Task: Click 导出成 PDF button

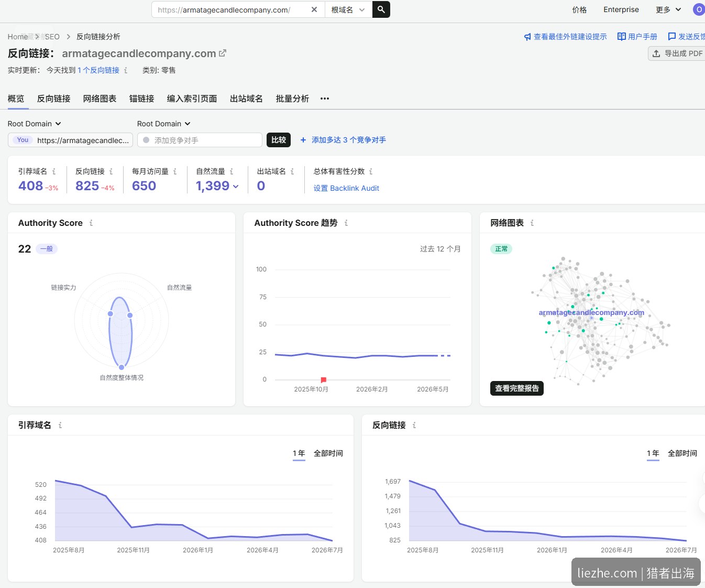Action: 677,53
